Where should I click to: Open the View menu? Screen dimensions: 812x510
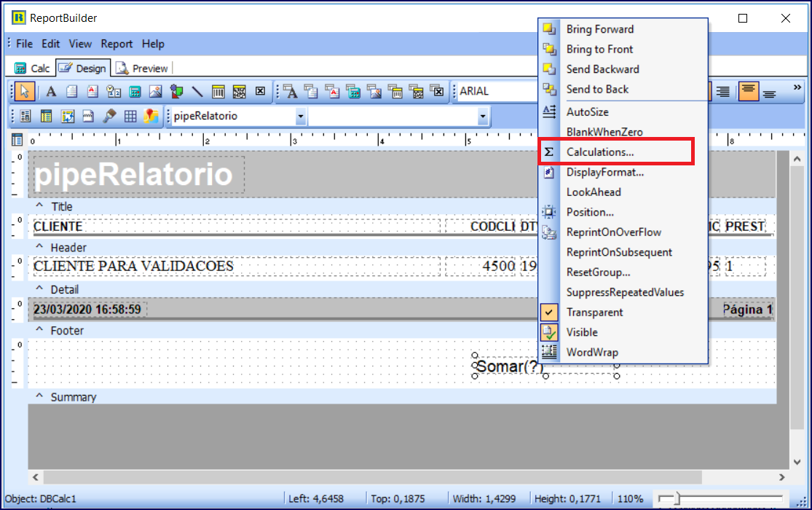coord(80,44)
